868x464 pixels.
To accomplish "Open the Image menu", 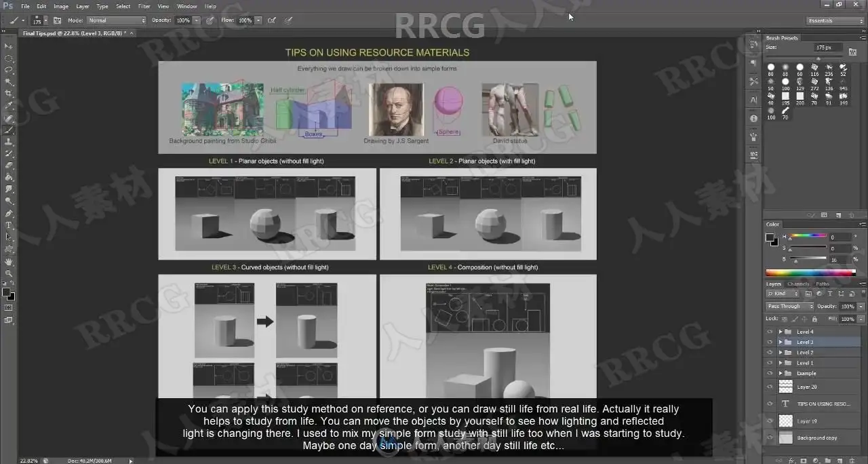I will pos(61,6).
